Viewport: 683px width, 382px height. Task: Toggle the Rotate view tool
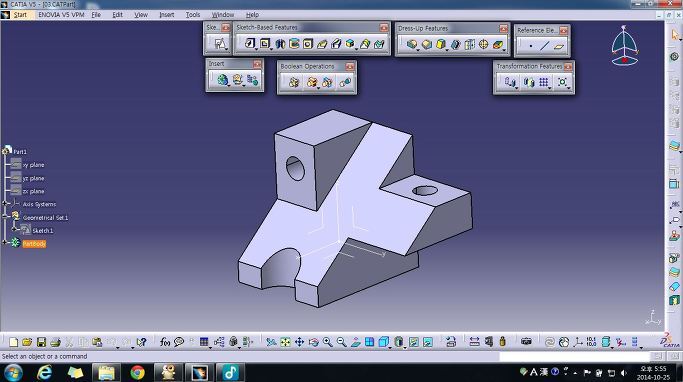[x=314, y=342]
